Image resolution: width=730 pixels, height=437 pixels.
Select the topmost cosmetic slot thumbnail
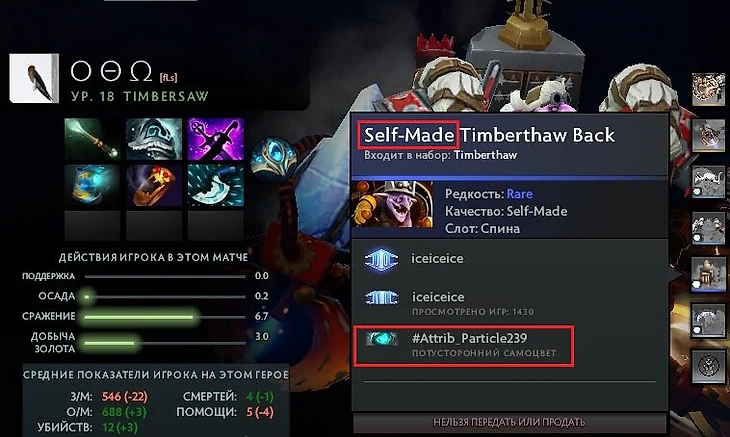709,89
